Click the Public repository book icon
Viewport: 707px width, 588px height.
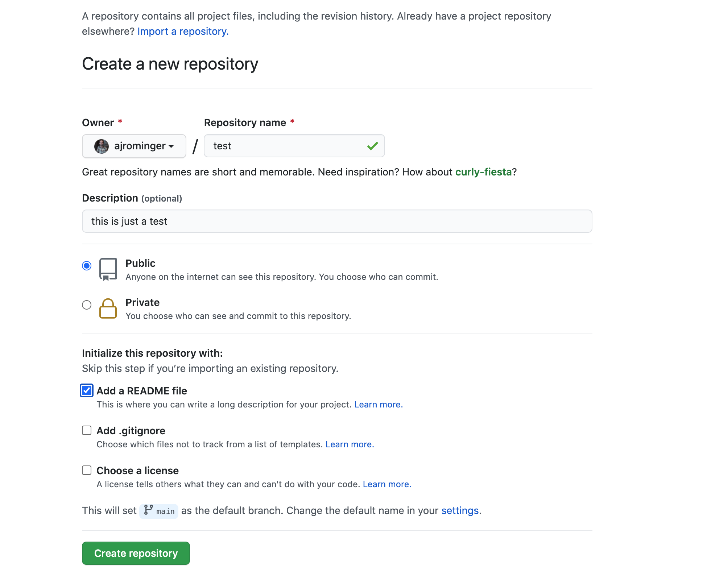[x=108, y=269]
